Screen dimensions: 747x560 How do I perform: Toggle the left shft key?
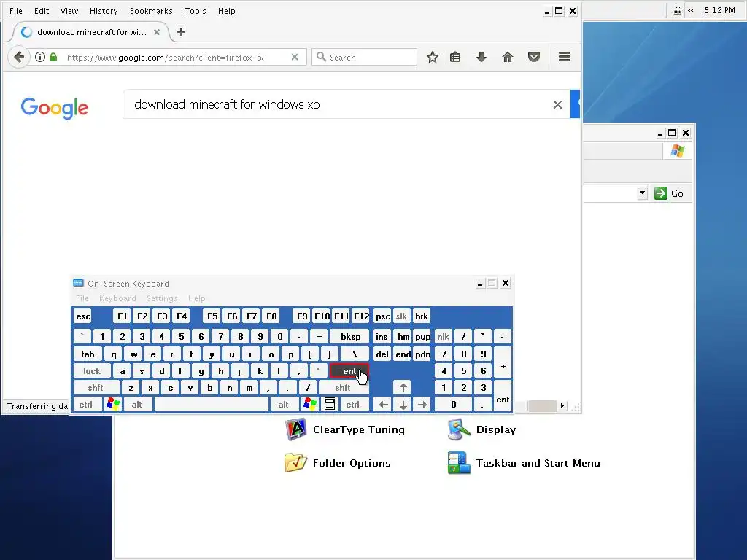[96, 388]
